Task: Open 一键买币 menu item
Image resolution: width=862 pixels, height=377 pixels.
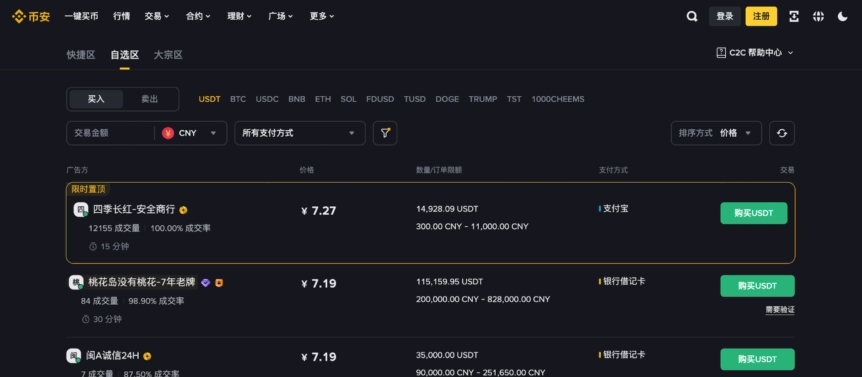Action: [x=81, y=16]
